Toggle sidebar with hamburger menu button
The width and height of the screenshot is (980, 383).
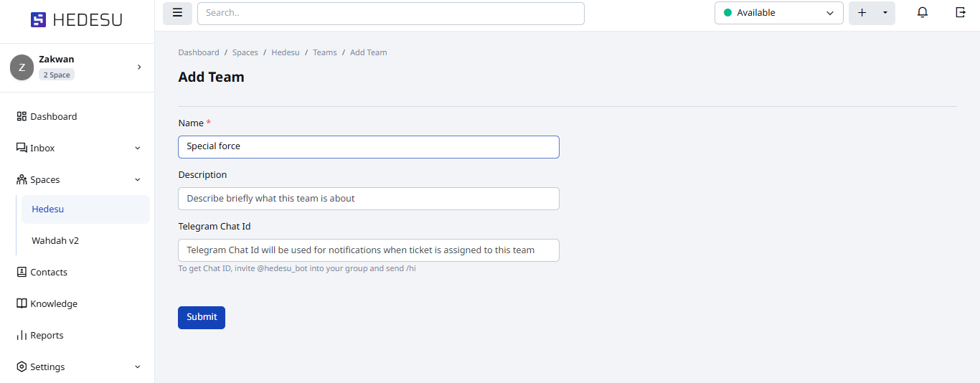(177, 13)
